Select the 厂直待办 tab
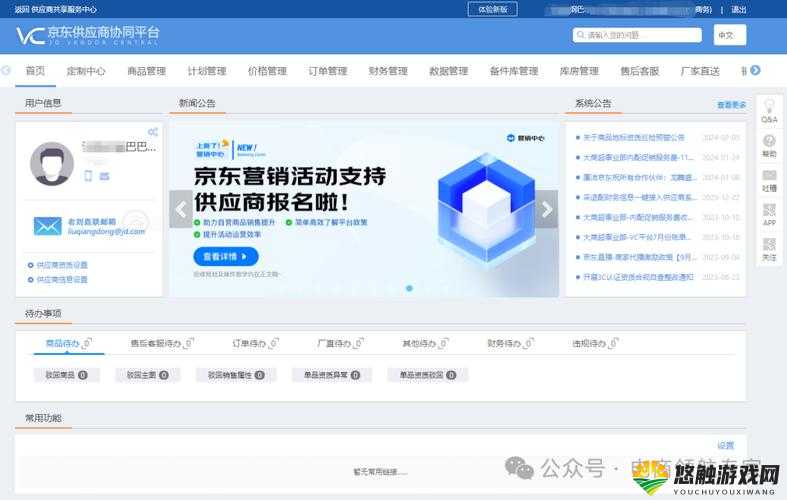 [x=340, y=343]
